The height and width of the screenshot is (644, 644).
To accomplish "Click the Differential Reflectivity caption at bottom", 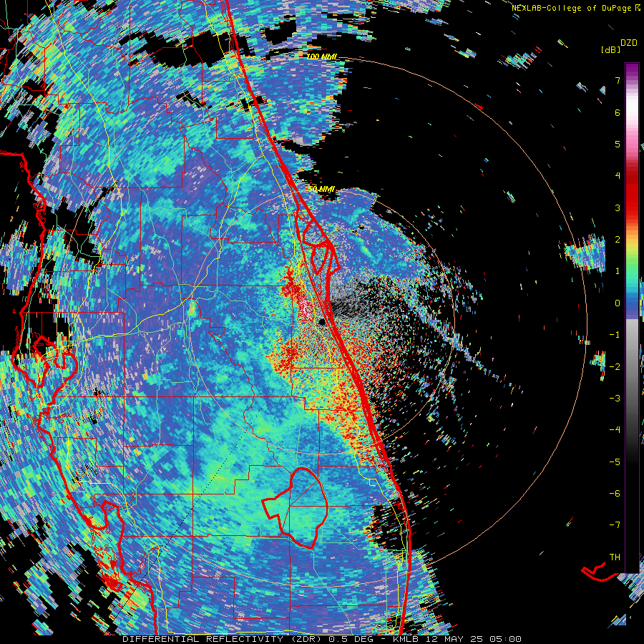I will point(321,639).
